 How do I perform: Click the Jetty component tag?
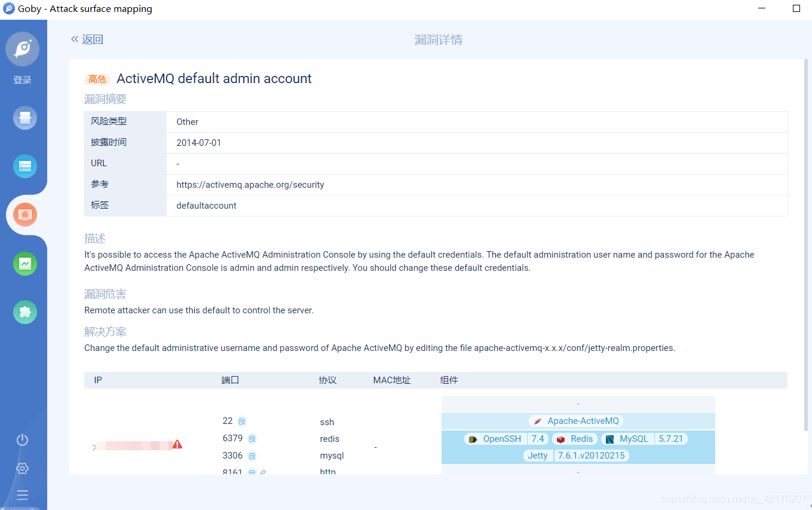click(538, 456)
